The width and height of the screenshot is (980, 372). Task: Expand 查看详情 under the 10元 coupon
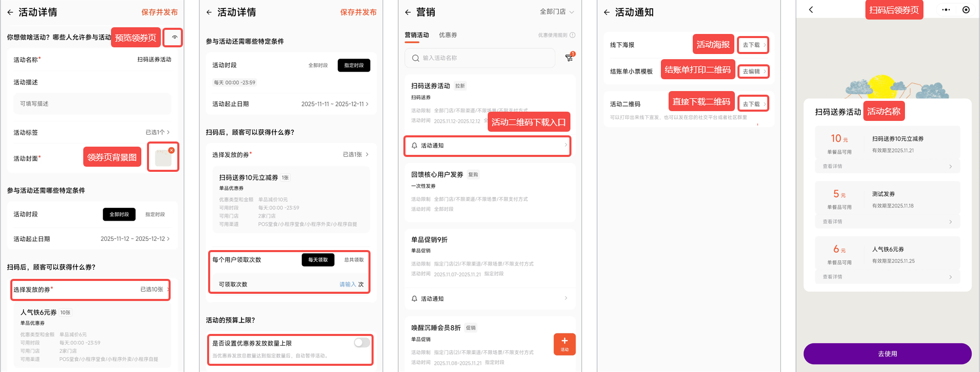pyautogui.click(x=887, y=166)
